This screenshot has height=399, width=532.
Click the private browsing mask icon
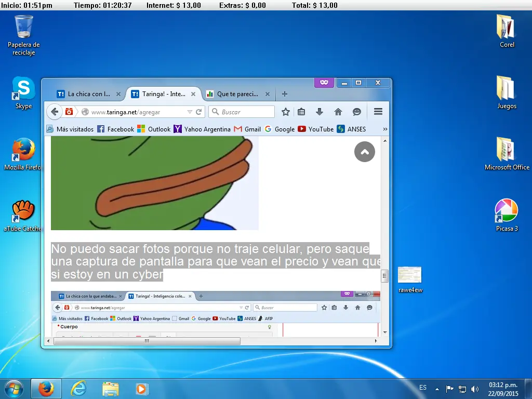point(324,83)
